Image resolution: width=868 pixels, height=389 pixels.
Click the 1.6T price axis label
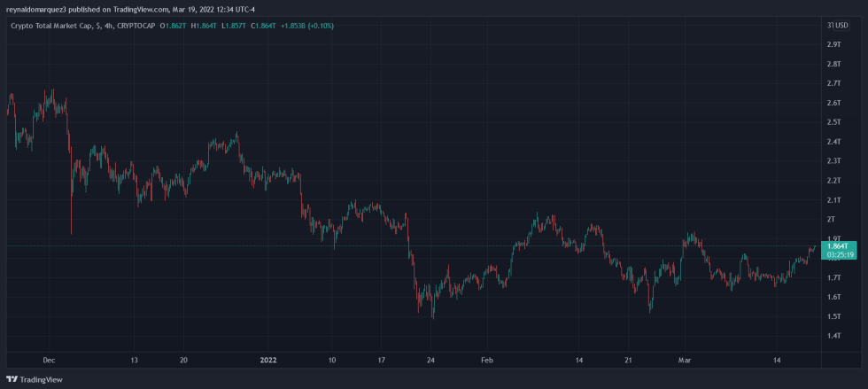point(834,297)
